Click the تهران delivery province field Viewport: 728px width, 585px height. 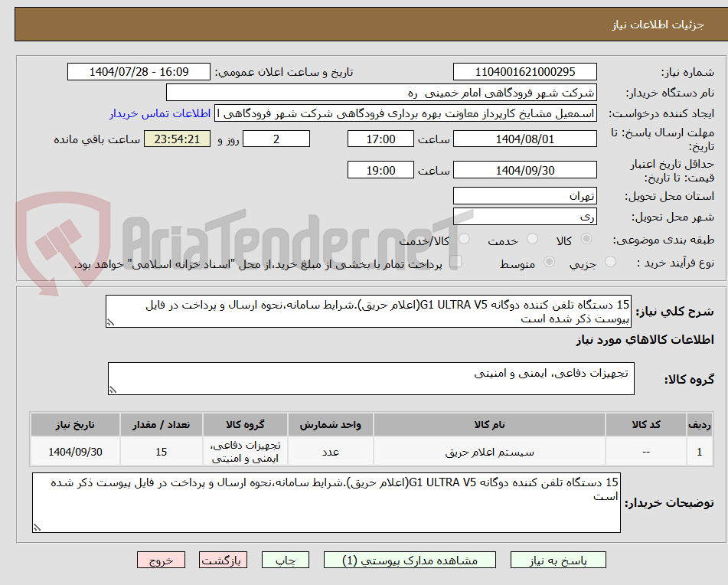point(525,195)
